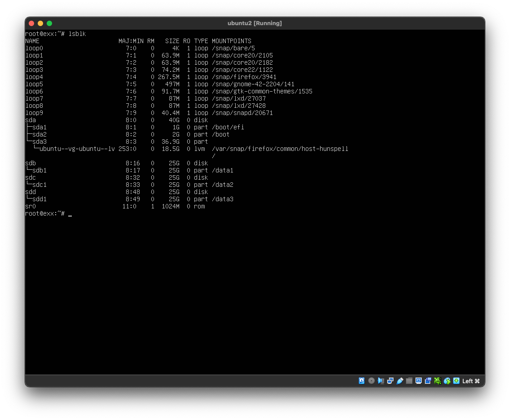Click the 'SIZE' column header

(x=172, y=41)
